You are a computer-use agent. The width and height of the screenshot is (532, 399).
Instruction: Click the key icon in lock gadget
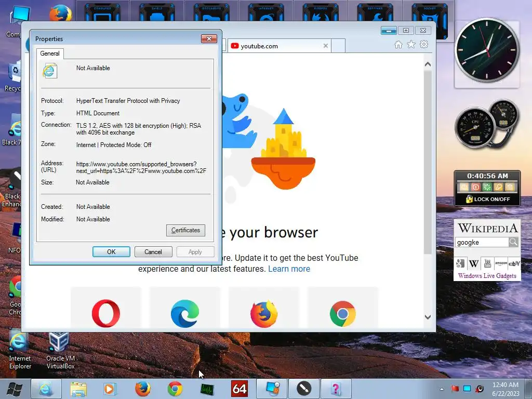[x=498, y=187]
